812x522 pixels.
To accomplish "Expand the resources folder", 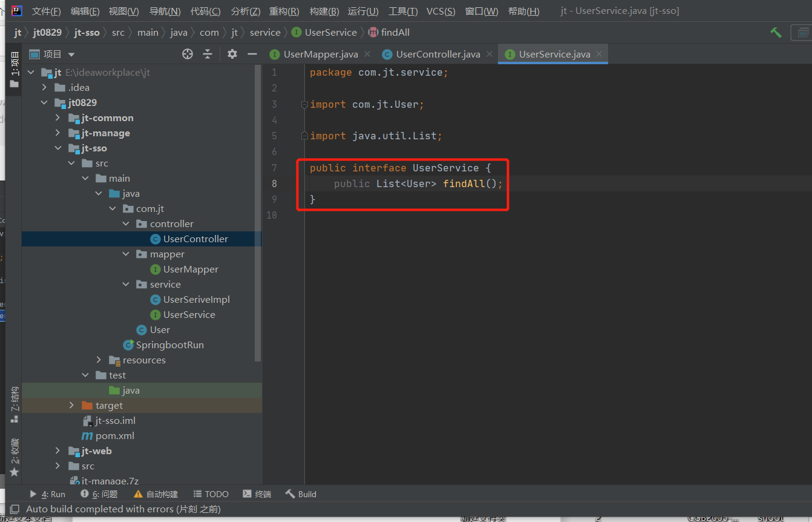I will click(99, 360).
